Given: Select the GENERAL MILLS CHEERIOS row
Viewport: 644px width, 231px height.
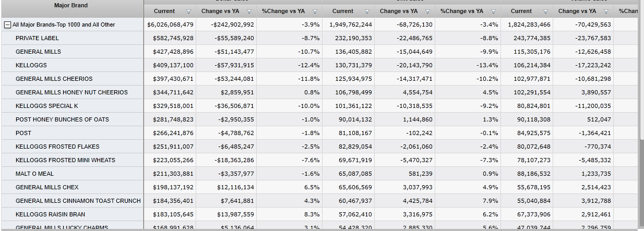Looking at the screenshot, I should 54,79.
